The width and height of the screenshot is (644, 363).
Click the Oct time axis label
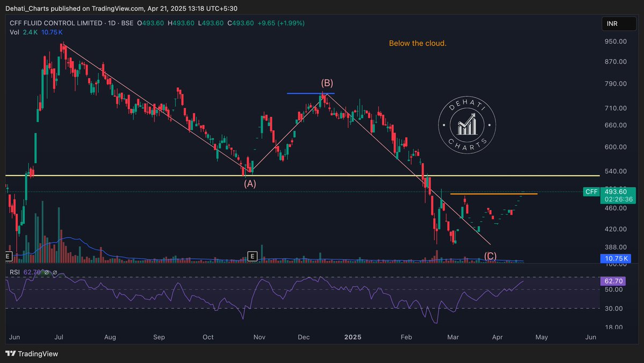208,337
